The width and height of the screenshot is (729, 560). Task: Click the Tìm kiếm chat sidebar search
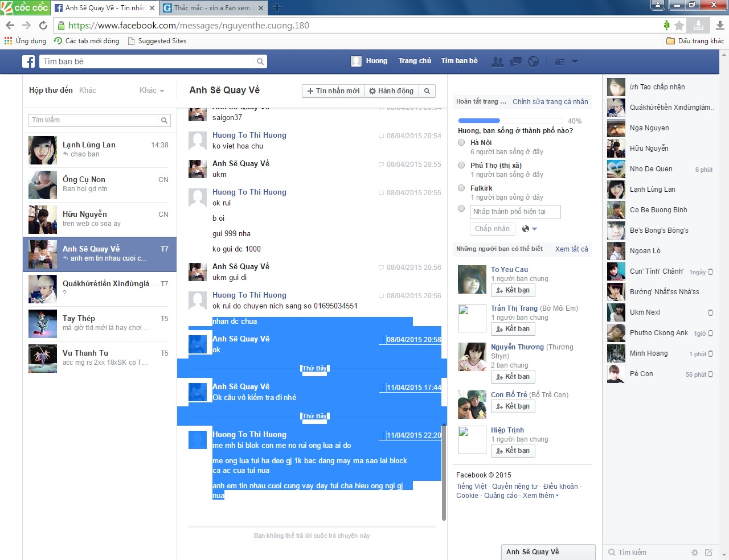click(x=646, y=552)
